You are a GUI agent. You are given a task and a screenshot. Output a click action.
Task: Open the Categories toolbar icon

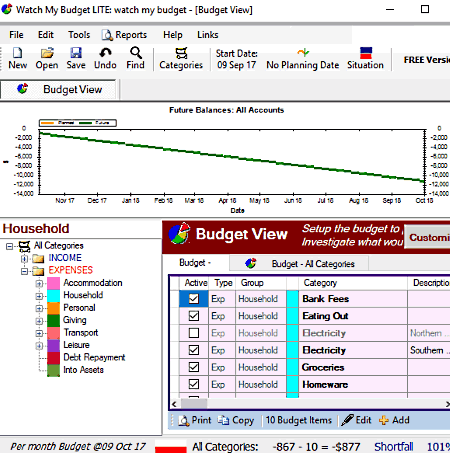[x=181, y=53]
